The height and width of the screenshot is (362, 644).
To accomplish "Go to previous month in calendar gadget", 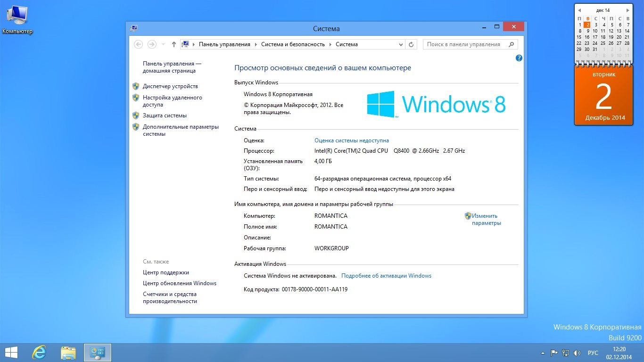I will coord(579,10).
